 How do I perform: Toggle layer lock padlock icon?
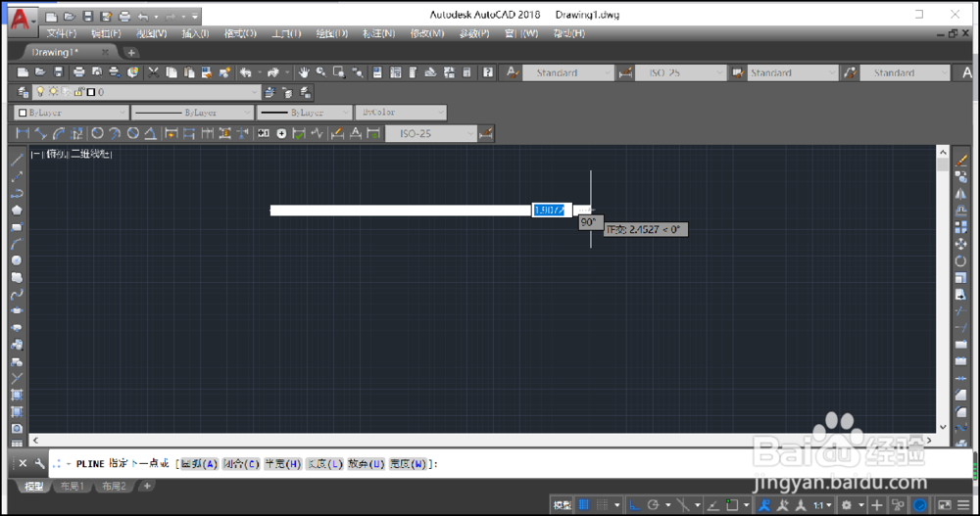[x=78, y=92]
